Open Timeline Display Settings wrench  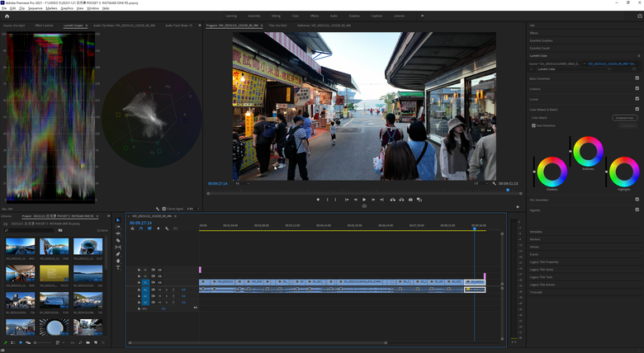(x=167, y=228)
